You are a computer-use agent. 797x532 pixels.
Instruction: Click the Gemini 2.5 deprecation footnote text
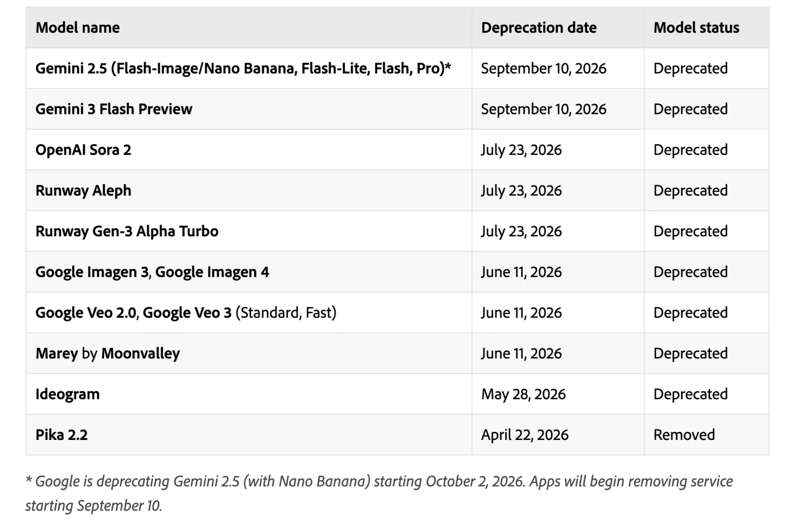(x=379, y=493)
